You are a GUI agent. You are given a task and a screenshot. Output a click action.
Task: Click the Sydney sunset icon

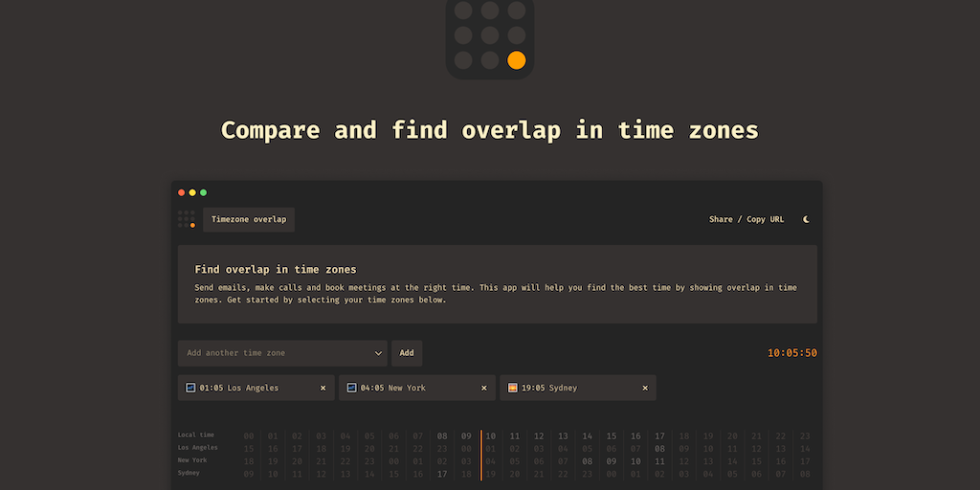(x=513, y=388)
